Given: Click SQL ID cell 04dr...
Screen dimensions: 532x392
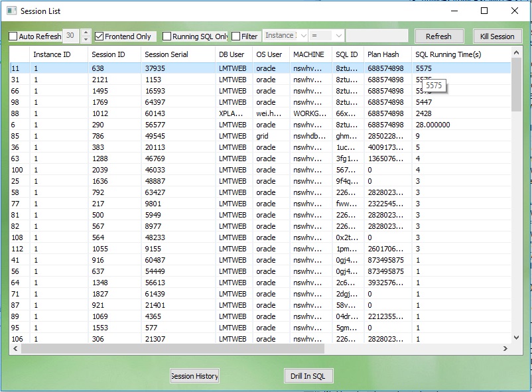Looking at the screenshot, I should coord(347,316).
